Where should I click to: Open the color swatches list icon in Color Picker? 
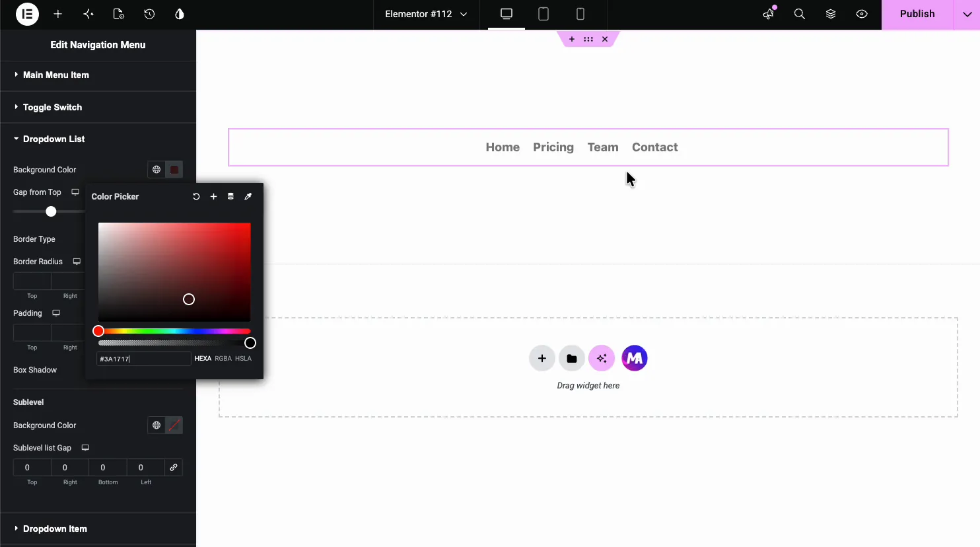click(230, 197)
